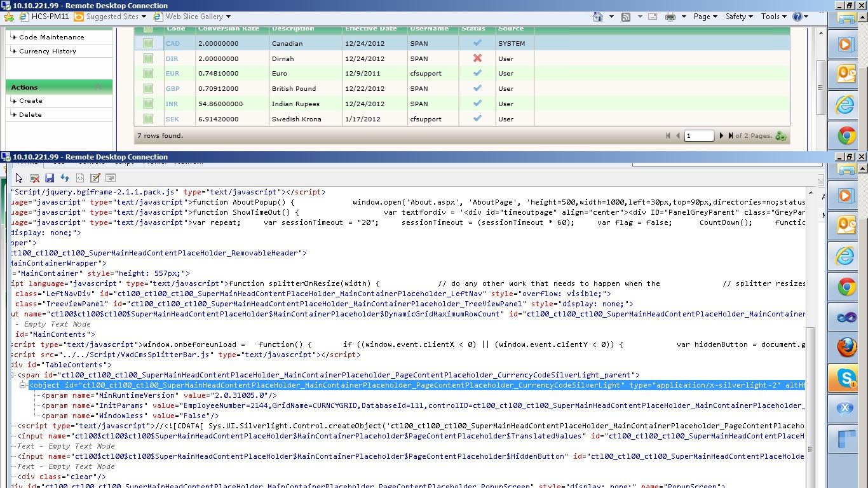Viewport: 868px width, 488px height.
Task: Jump to the first grid page
Action: pos(668,136)
